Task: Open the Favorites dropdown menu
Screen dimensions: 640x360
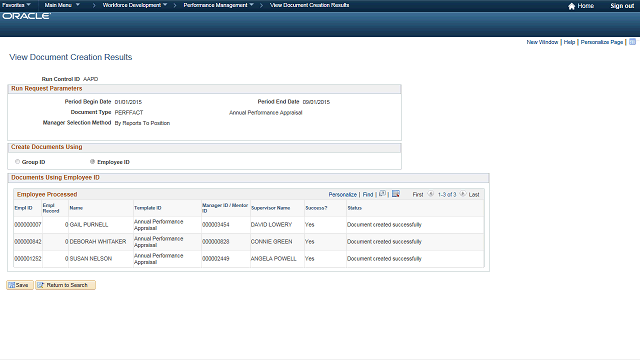Action: pos(16,5)
